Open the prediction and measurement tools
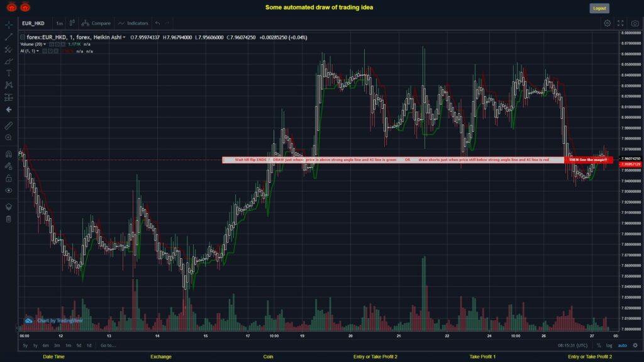Screen dimensions: 644x362 coord(9,97)
